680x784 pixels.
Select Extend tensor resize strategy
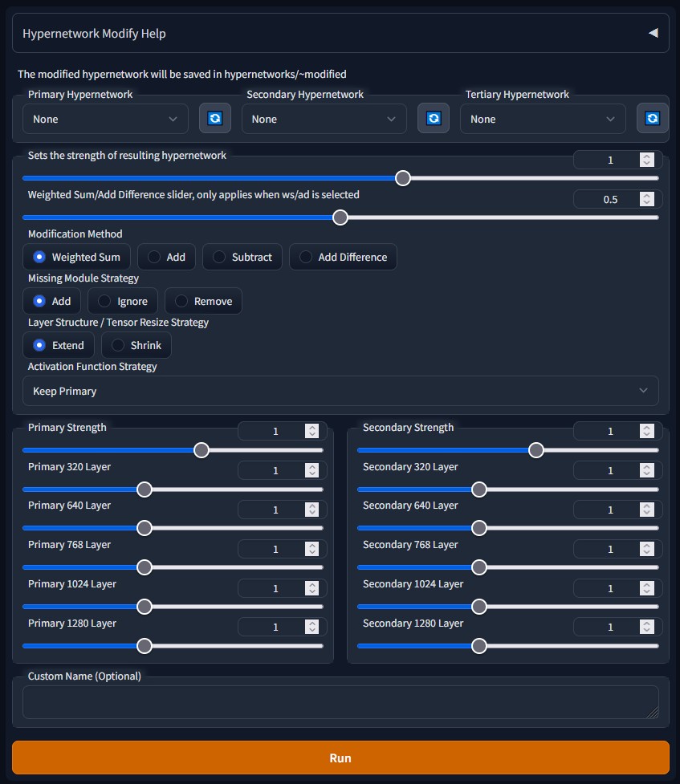[59, 345]
